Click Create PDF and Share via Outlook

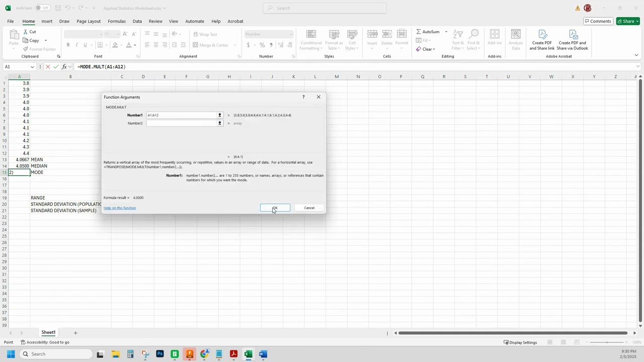point(573,40)
